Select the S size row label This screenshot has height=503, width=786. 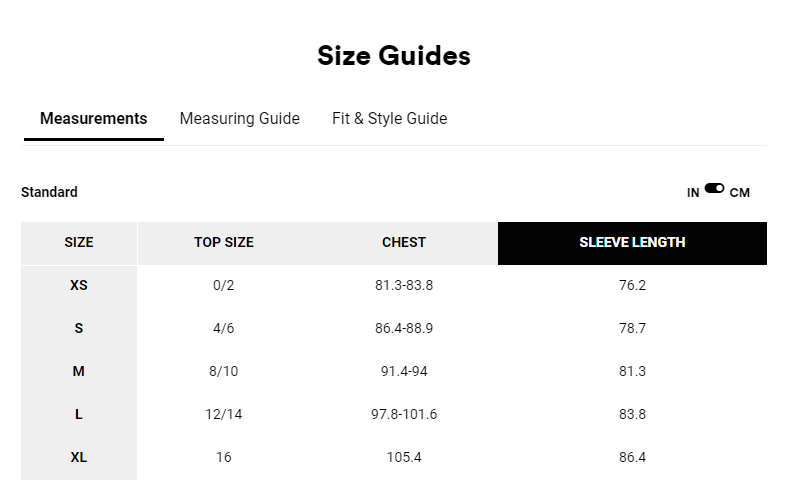[79, 328]
